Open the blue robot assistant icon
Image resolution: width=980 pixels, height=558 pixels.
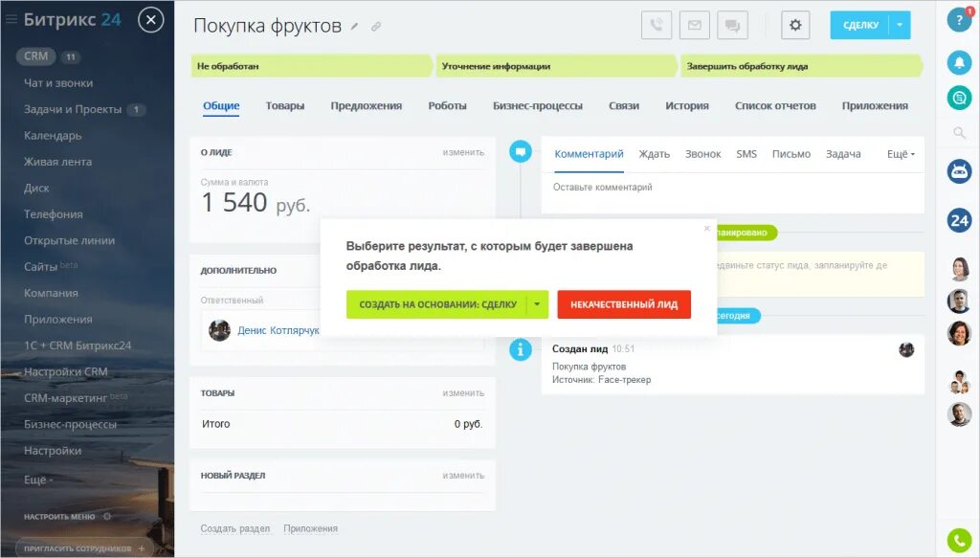click(959, 170)
